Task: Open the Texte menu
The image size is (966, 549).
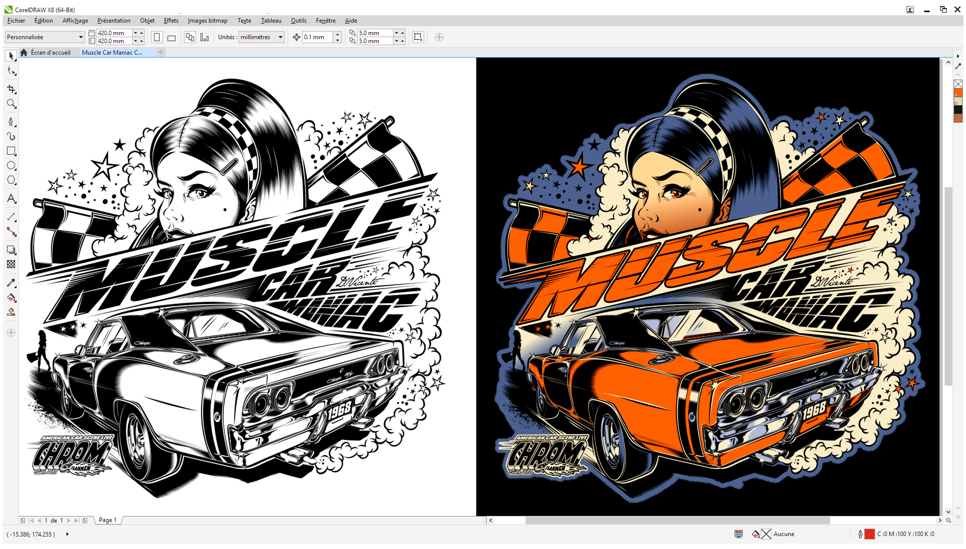Action: pyautogui.click(x=245, y=20)
